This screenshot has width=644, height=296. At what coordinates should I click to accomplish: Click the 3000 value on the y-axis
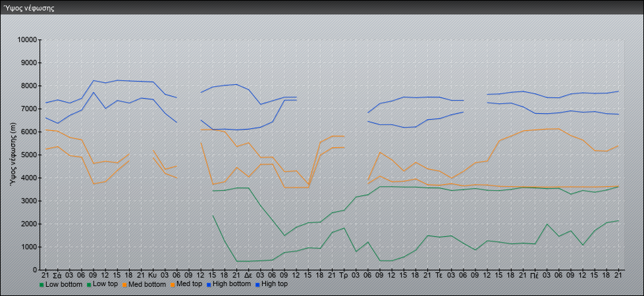(x=29, y=201)
